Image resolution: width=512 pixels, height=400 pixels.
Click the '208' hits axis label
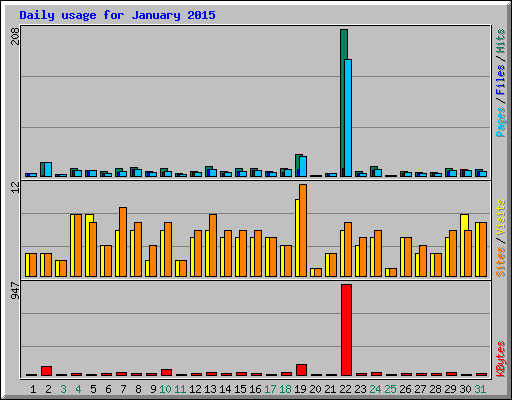click(15, 36)
